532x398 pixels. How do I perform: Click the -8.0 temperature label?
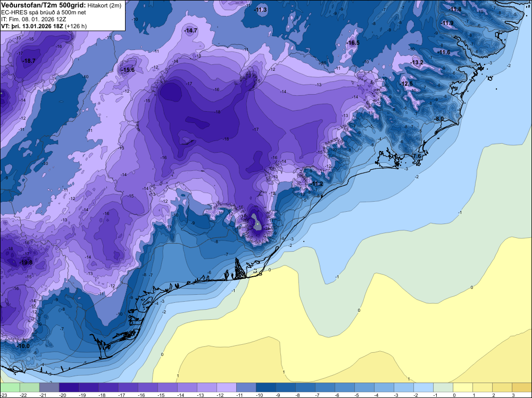pyautogui.click(x=439, y=119)
